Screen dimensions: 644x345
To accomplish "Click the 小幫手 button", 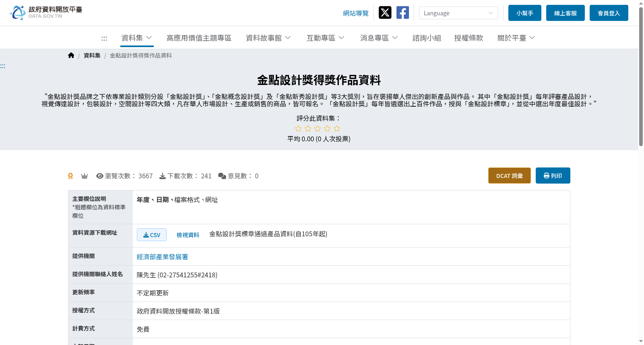I will (x=525, y=13).
